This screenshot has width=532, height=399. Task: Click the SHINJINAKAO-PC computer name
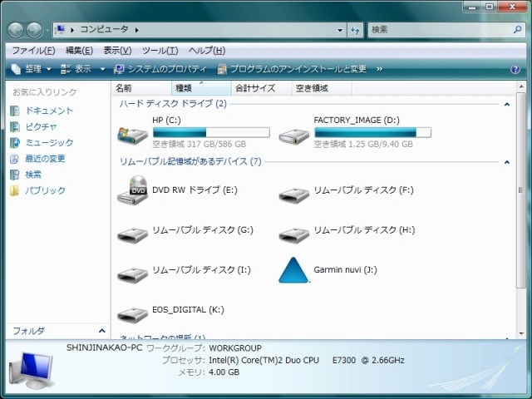click(x=105, y=347)
